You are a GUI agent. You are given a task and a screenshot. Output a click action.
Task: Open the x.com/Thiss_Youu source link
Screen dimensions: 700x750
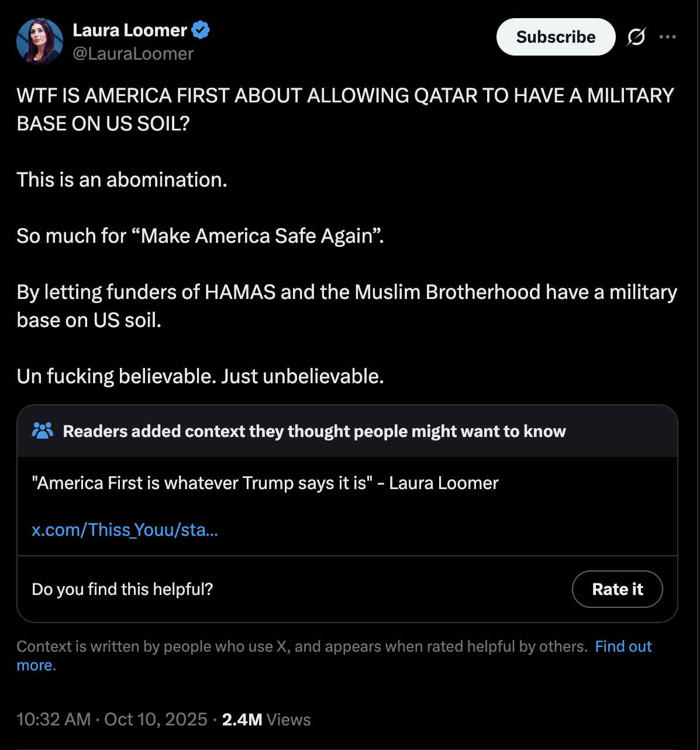click(125, 530)
